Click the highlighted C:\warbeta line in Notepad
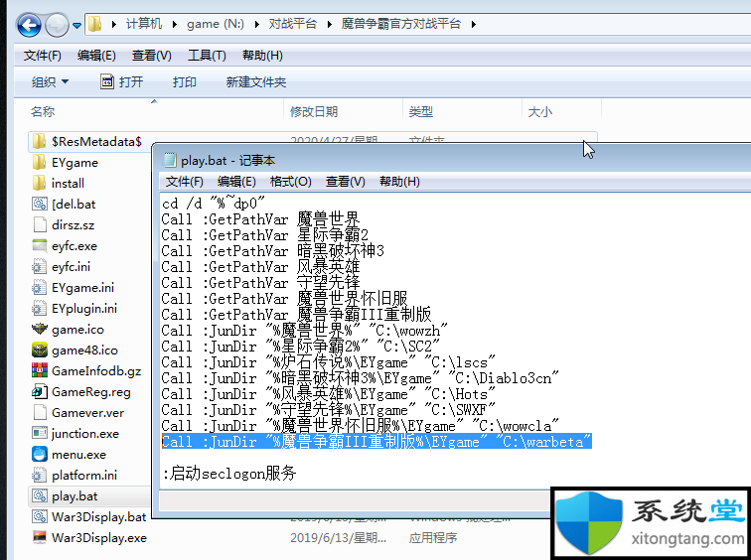 (376, 441)
